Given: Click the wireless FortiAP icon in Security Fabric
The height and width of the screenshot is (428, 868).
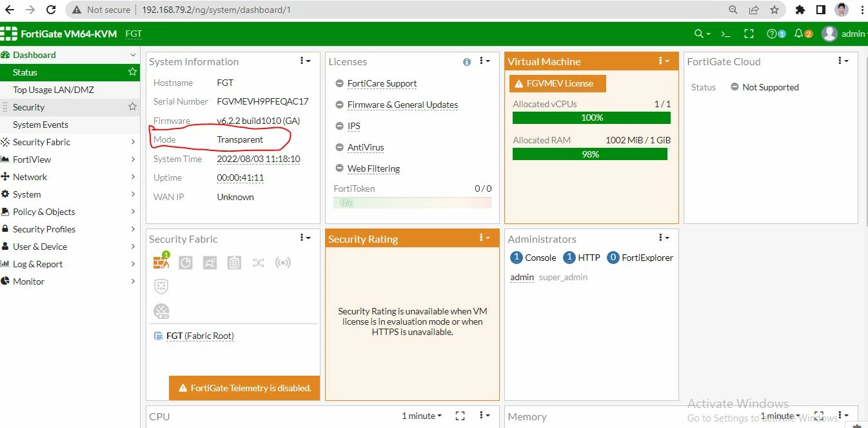Looking at the screenshot, I should pyautogui.click(x=282, y=262).
